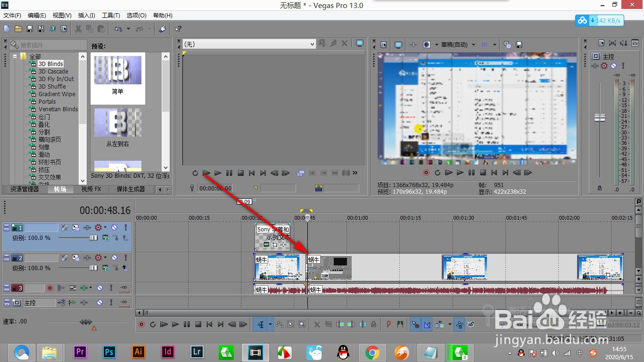Expand more trimmer buttons chevron
Image resolution: width=644 pixels, height=362 pixels.
[355, 173]
